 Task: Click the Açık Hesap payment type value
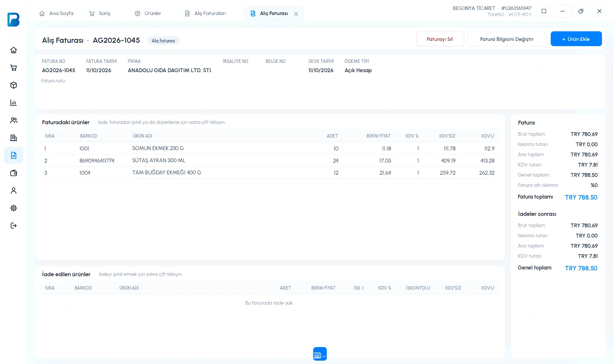[358, 70]
